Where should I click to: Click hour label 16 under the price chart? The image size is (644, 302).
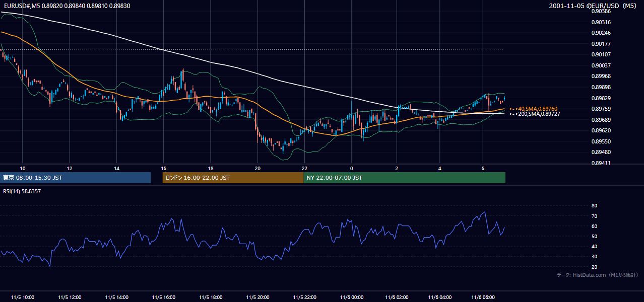click(164, 168)
